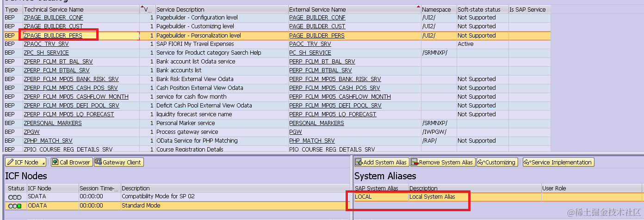Select '/IWPGW/' namespace cell
The width and height of the screenshot is (644, 220).
tap(438, 132)
